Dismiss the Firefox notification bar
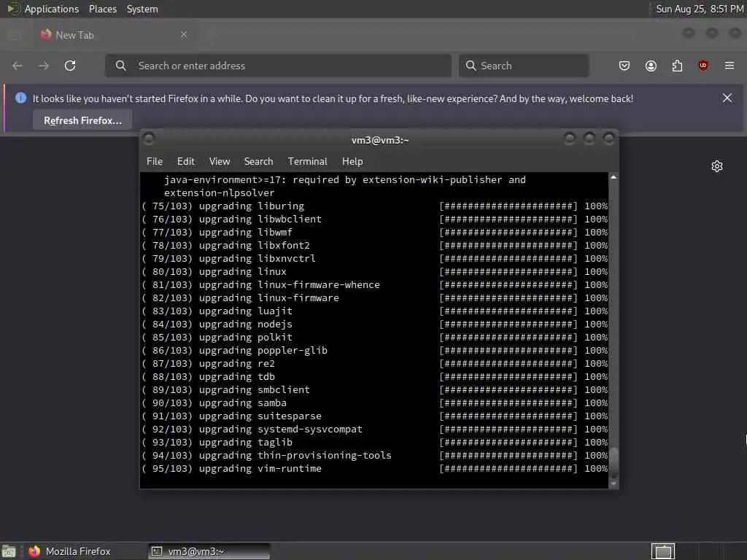The width and height of the screenshot is (747, 560). click(727, 98)
